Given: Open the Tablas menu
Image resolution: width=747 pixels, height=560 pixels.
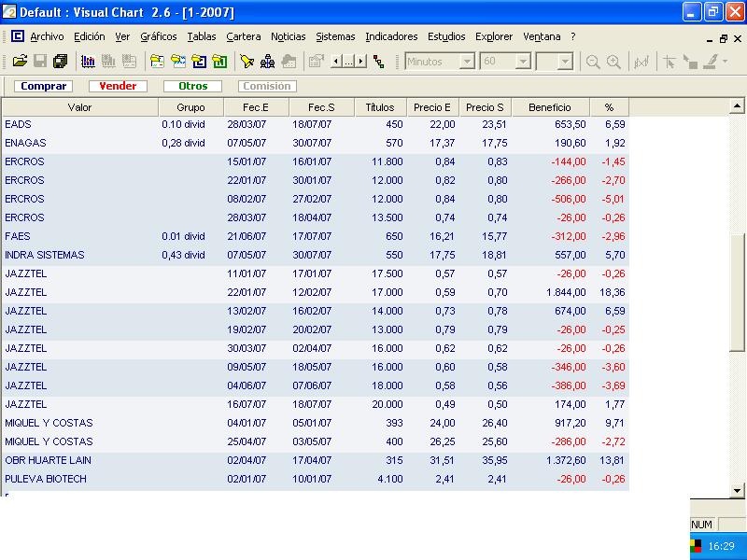Looking at the screenshot, I should click(x=201, y=36).
